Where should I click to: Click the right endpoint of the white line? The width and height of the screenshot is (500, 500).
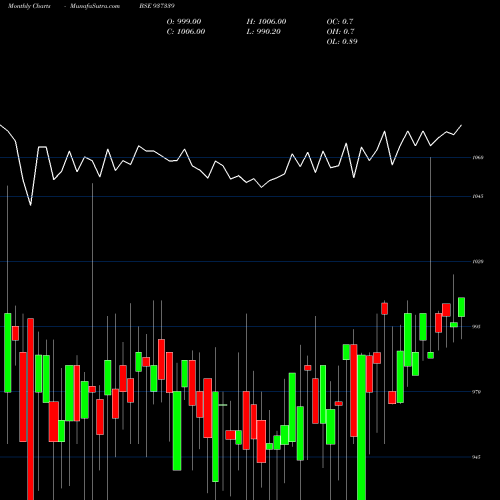pyautogui.click(x=462, y=125)
